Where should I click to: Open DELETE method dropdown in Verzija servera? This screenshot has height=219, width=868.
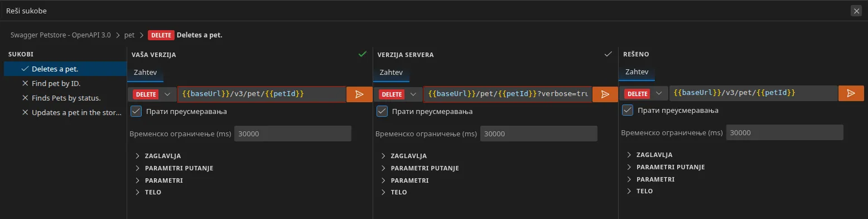[398, 94]
